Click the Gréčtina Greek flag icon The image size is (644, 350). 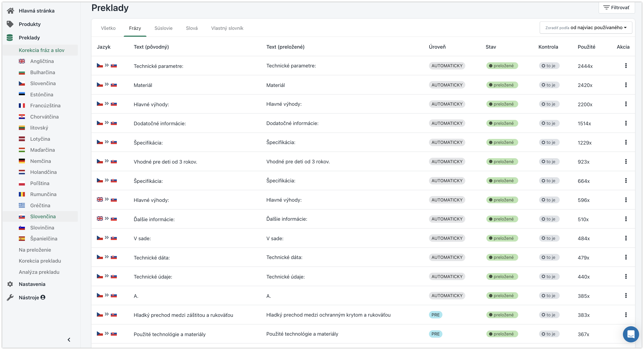[22, 205]
